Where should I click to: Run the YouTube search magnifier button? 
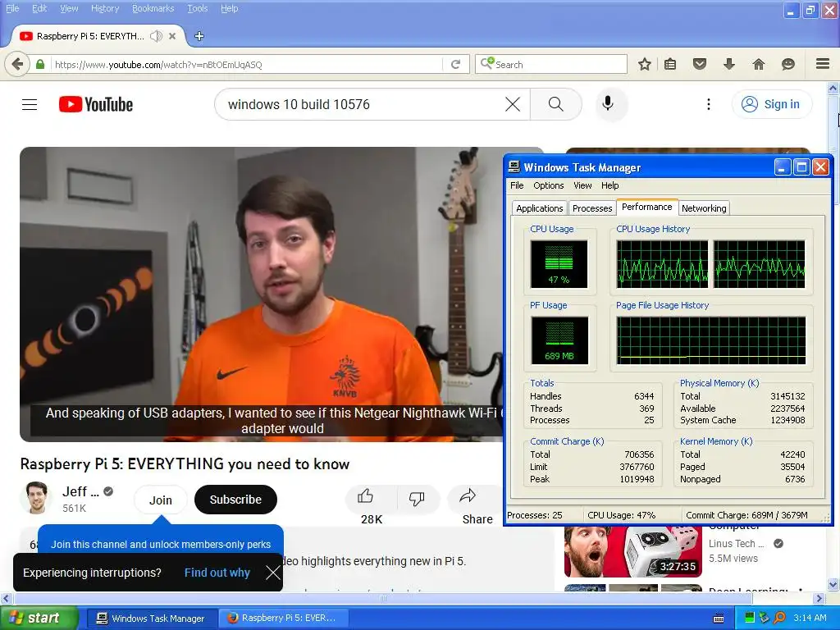(x=556, y=104)
